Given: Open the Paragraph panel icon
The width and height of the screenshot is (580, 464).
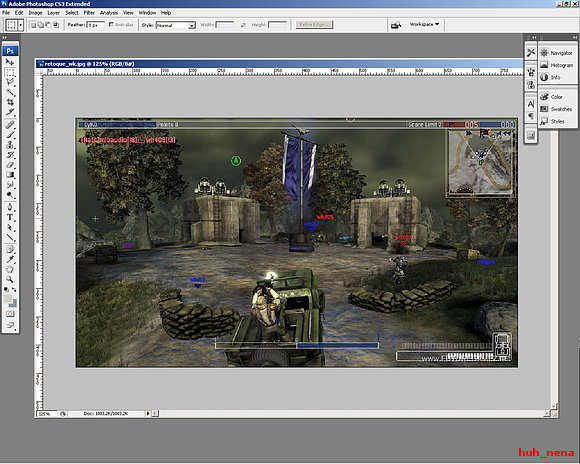Looking at the screenshot, I should point(531,116).
